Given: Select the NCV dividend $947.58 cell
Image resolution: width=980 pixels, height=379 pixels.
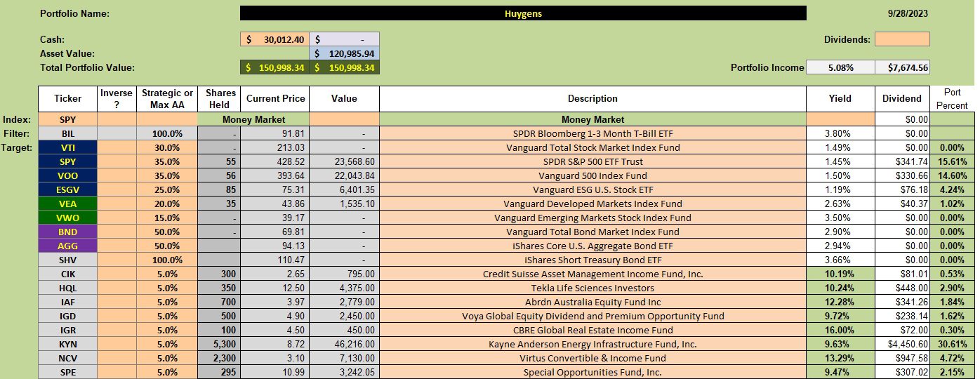Looking at the screenshot, I should [902, 358].
